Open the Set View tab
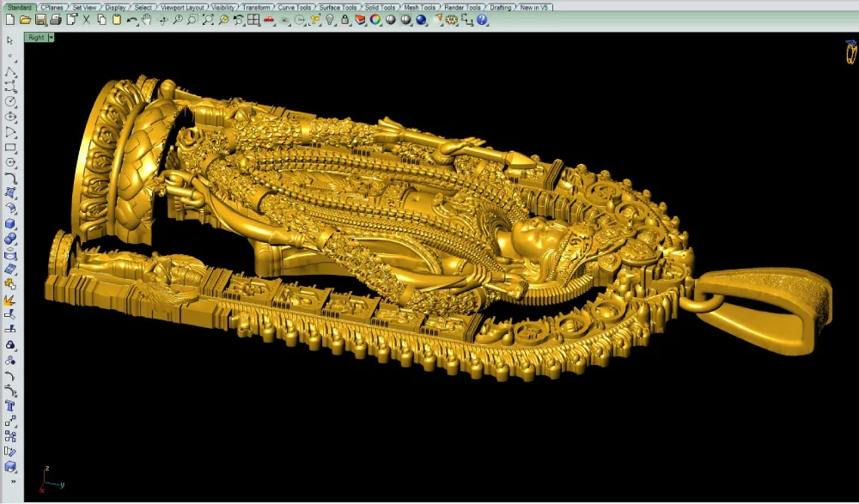This screenshot has width=859, height=504. pos(84,7)
